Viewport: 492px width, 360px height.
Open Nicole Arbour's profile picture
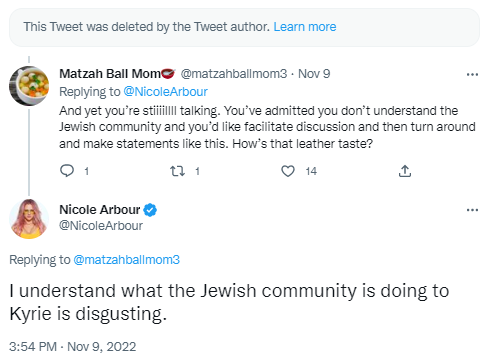(x=29, y=219)
